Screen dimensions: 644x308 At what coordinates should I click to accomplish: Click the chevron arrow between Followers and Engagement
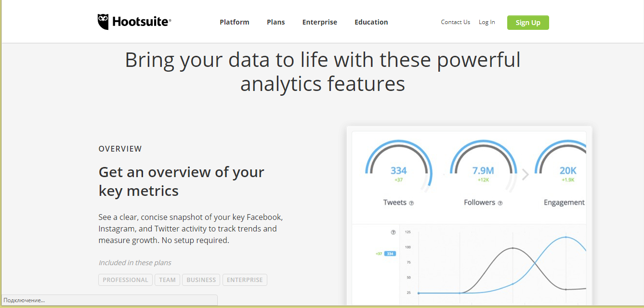[526, 175]
